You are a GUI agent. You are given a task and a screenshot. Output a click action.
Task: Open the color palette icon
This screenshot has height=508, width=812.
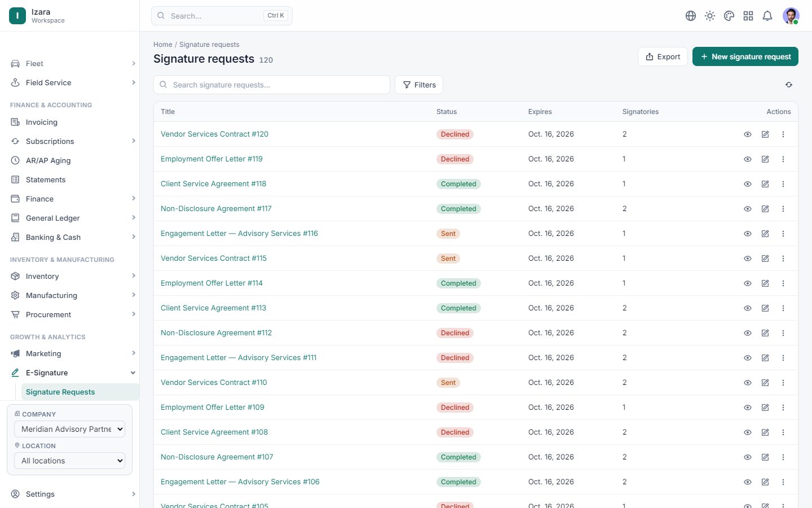[x=729, y=16]
